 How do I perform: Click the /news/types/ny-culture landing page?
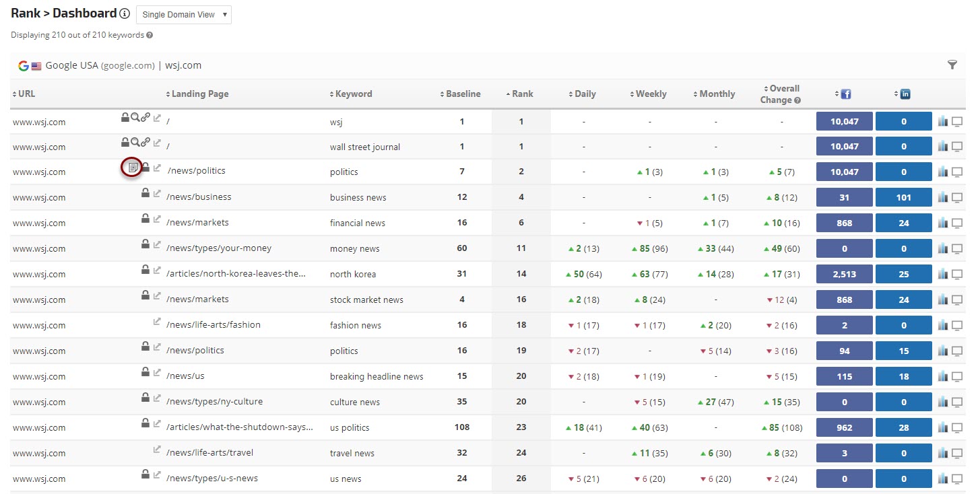coord(215,402)
